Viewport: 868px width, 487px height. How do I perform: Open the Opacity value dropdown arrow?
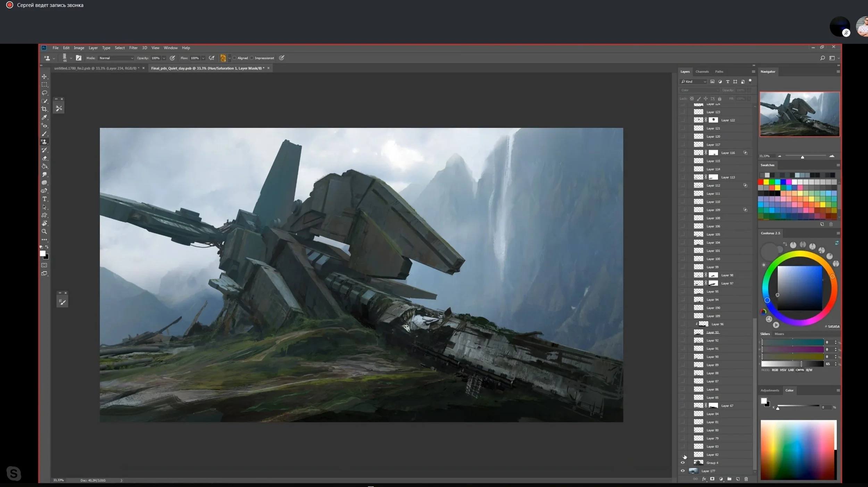(x=164, y=58)
